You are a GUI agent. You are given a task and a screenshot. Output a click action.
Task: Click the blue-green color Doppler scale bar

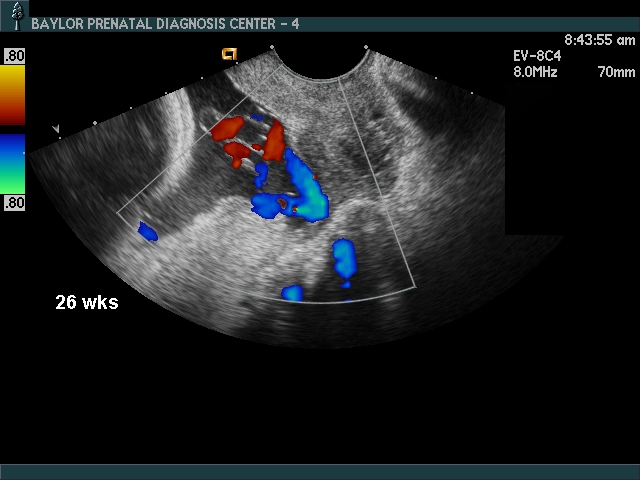tap(12, 164)
